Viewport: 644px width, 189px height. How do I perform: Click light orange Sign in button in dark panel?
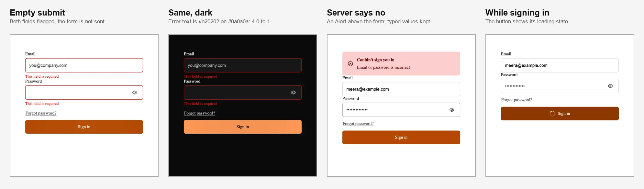coord(243,127)
